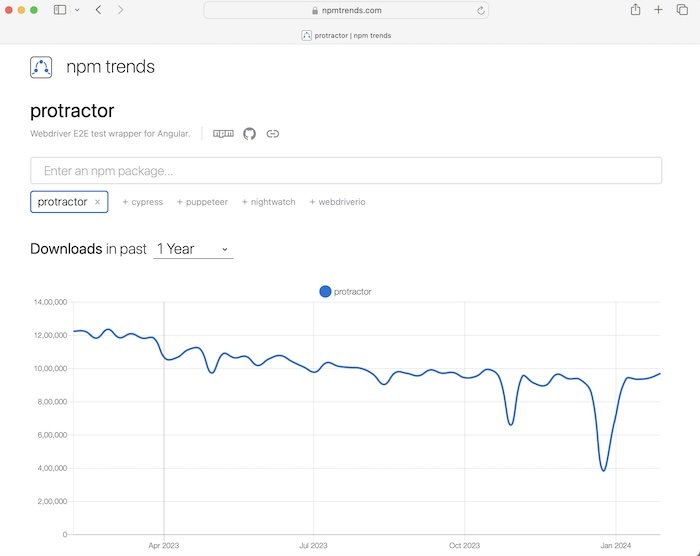Screen dimensions: 700x556
Task: Click the npm trends logo icon
Action: [41, 68]
